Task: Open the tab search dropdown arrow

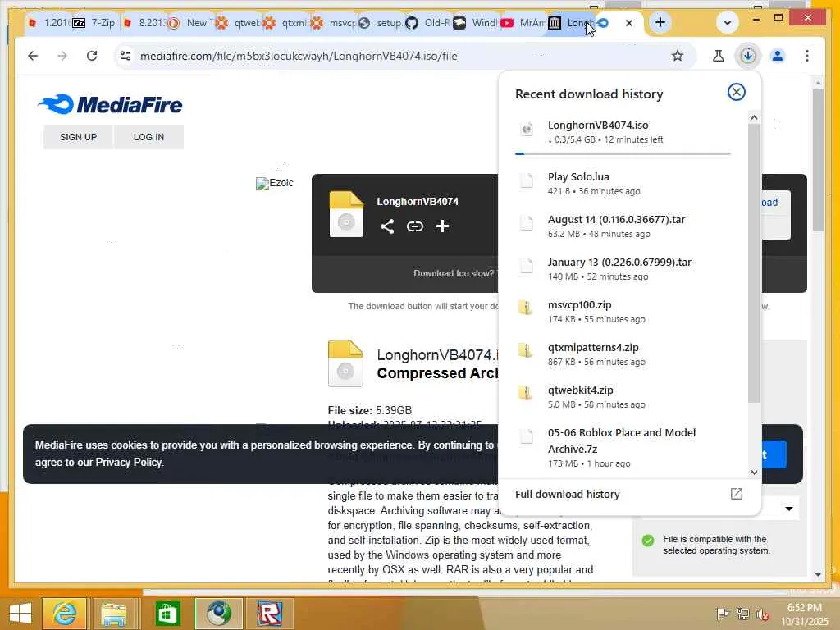Action: pyautogui.click(x=727, y=22)
